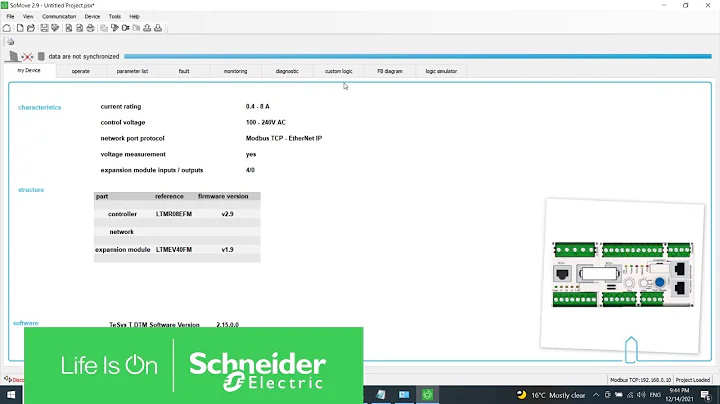
Task: Open the custom logic tab
Action: 338,71
